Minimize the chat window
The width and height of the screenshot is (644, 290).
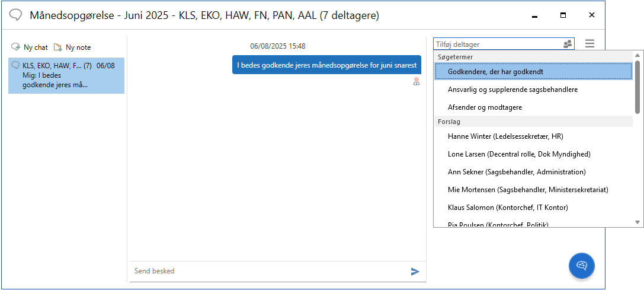coord(534,15)
